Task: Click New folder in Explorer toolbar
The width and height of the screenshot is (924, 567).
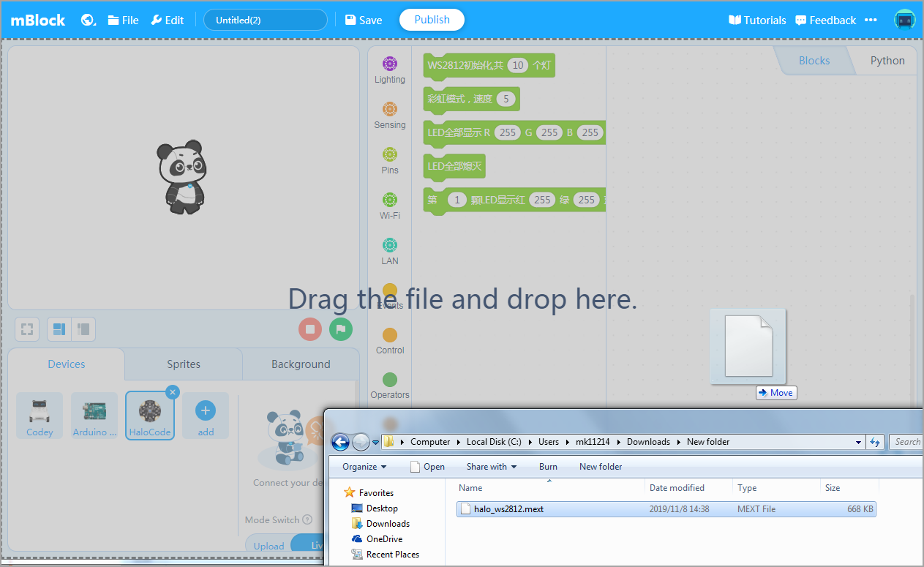Action: 601,467
